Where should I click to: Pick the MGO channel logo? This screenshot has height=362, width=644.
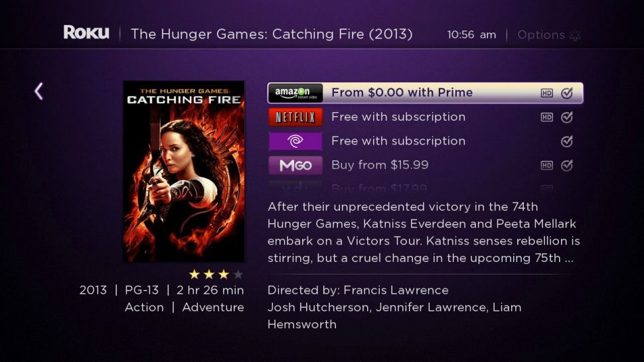pos(295,166)
